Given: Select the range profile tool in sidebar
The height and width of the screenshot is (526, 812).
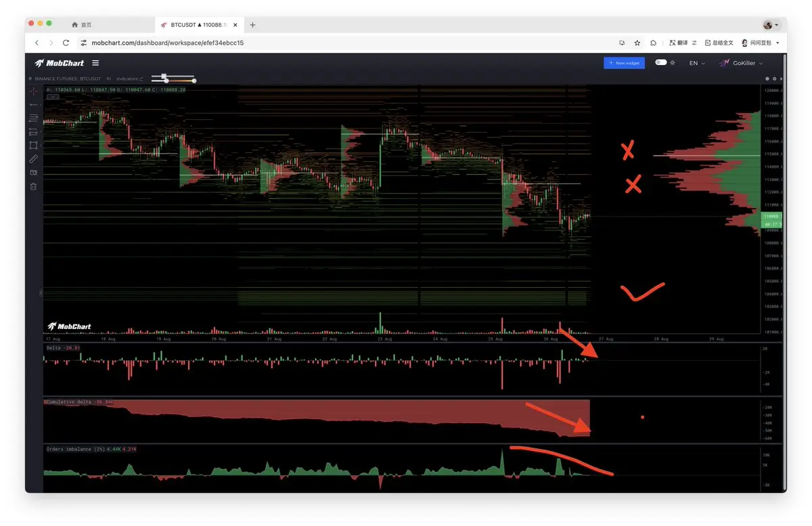Looking at the screenshot, I should (x=34, y=131).
